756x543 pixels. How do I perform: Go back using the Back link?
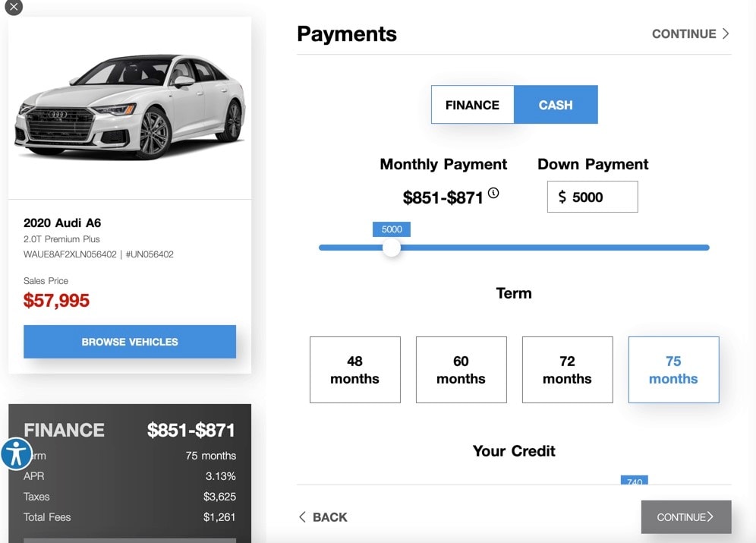click(x=323, y=517)
